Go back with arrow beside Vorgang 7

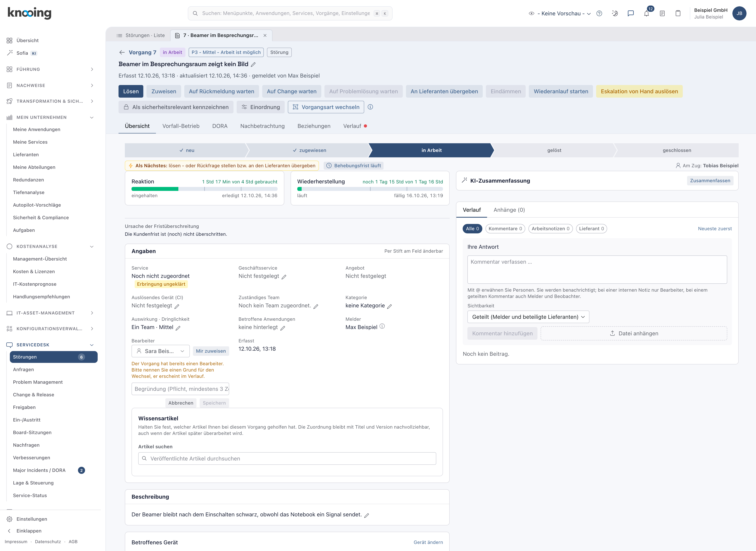[x=122, y=52]
